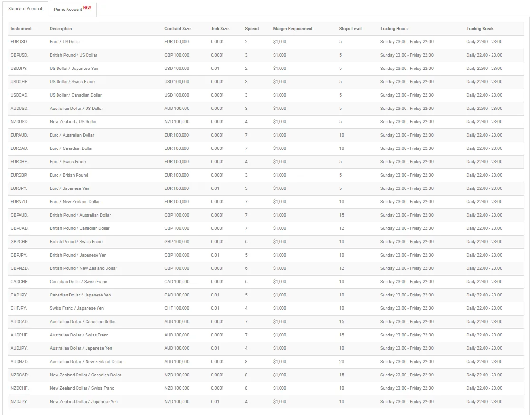Select the Contract Size column header

click(x=177, y=29)
